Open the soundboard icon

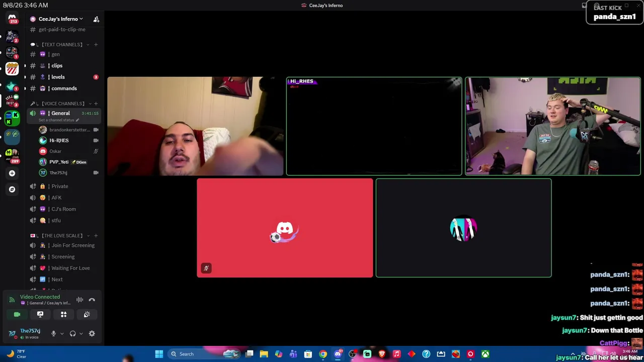[x=87, y=314]
